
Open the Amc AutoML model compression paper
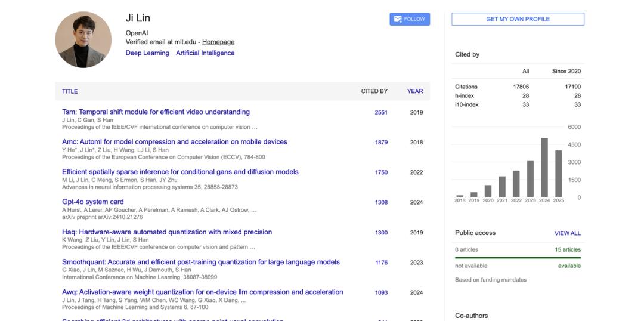click(175, 142)
